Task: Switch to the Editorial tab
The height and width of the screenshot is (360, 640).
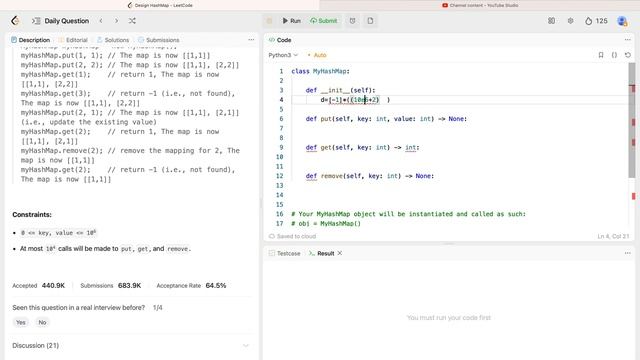Action: point(73,40)
